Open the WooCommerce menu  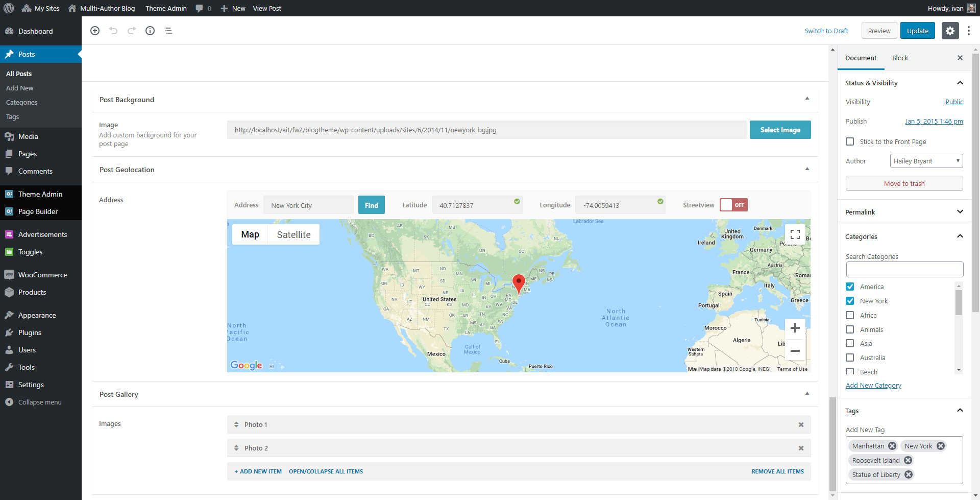pyautogui.click(x=43, y=275)
